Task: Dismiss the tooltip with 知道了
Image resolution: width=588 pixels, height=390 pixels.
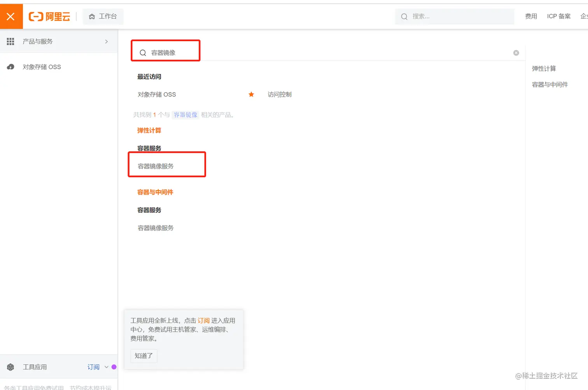Action: point(143,356)
